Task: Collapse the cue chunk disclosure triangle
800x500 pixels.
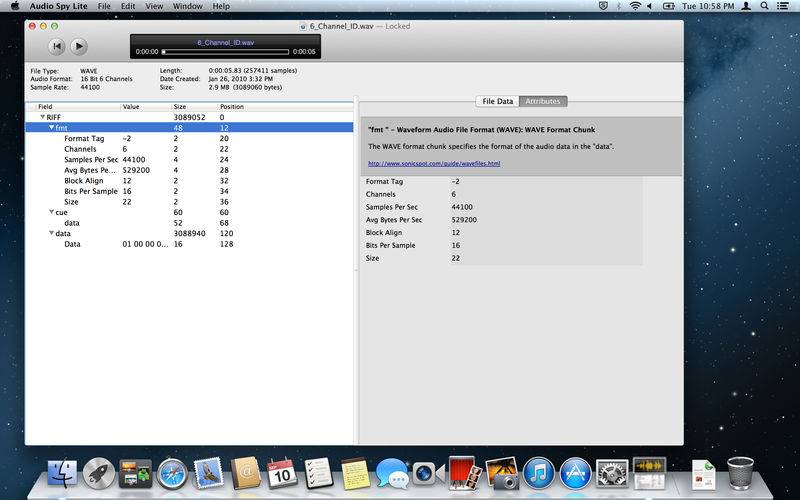Action: click(x=51, y=212)
